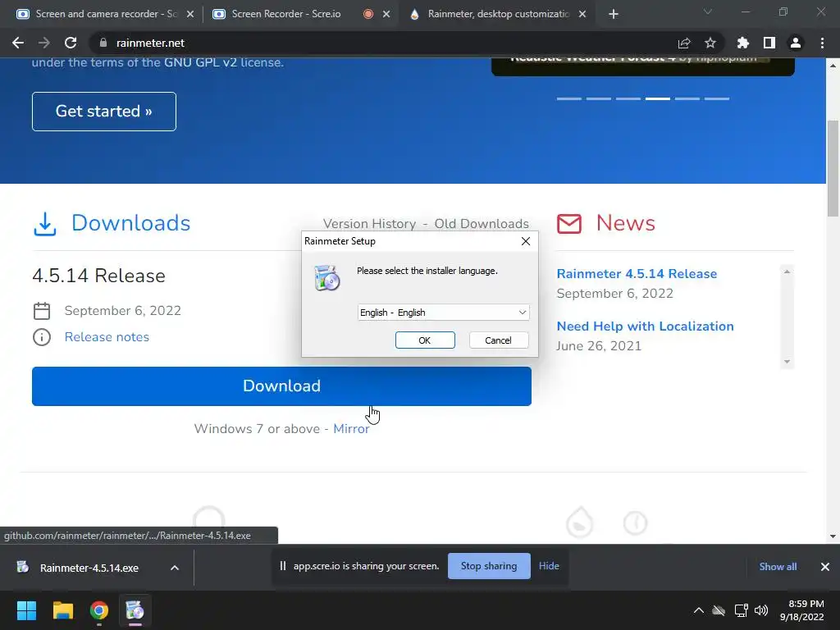Close the Screen Recorder - Scre.io tab
This screenshot has width=840, height=630.
tap(386, 14)
